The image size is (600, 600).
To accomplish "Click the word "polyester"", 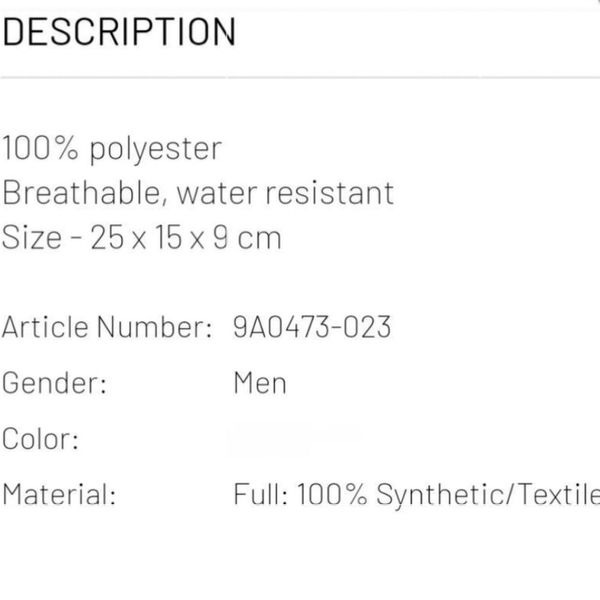I will click(156, 150).
